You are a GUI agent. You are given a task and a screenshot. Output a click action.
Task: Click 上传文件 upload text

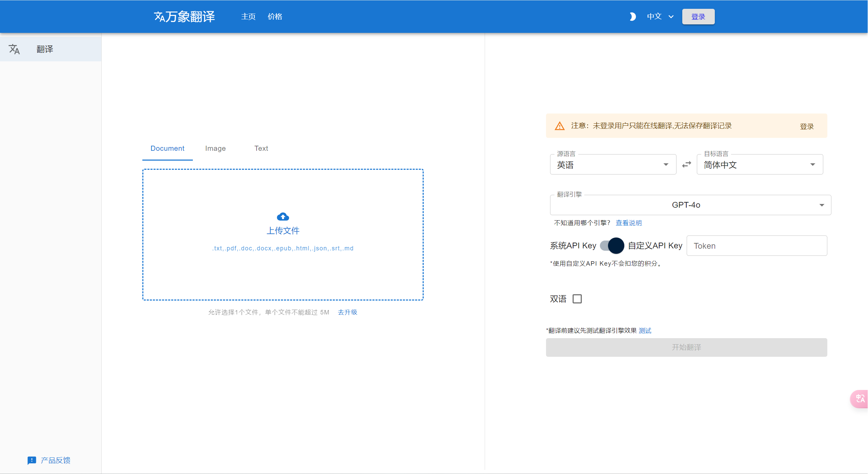pyautogui.click(x=283, y=231)
